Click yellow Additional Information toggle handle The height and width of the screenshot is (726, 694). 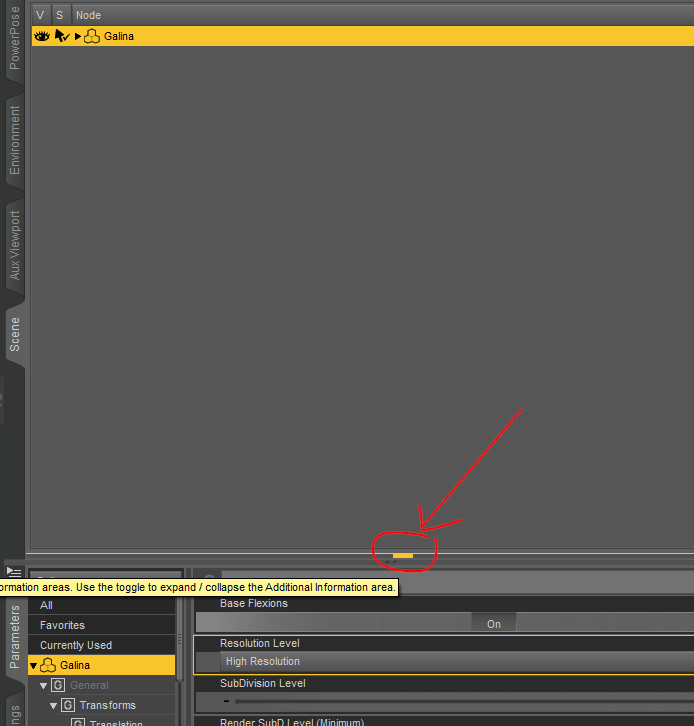(402, 555)
